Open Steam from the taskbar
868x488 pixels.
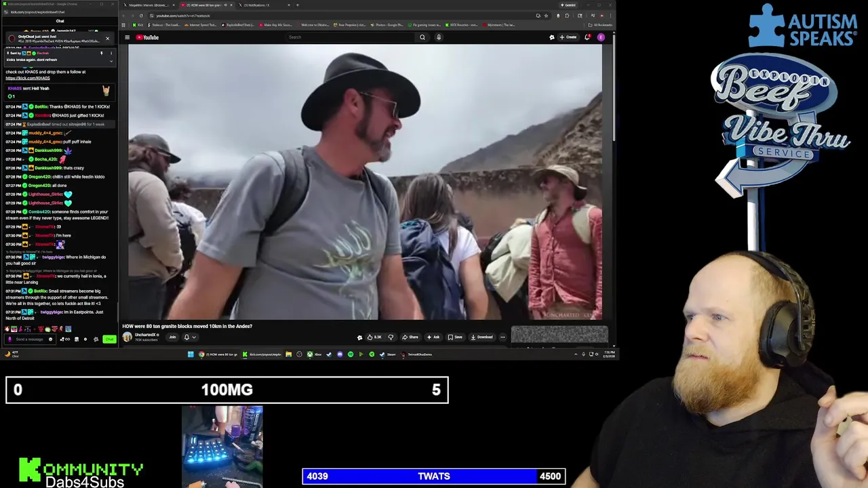coord(390,354)
